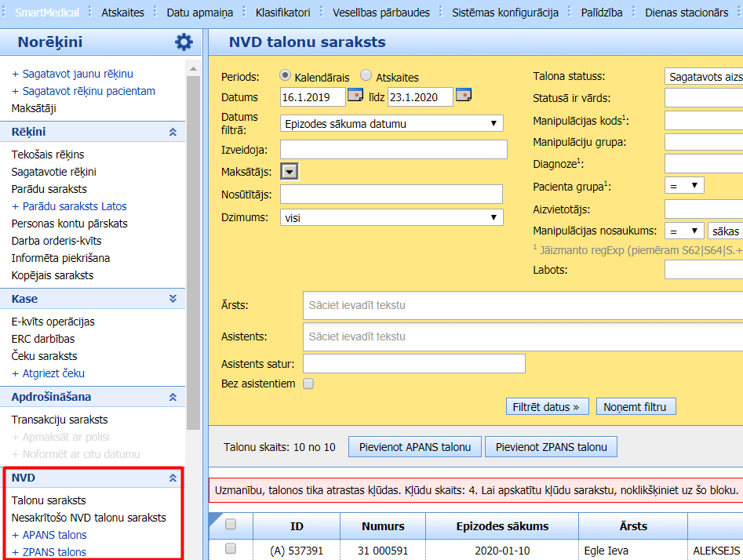Open the Sistēmas konfigurācija menu

(504, 13)
